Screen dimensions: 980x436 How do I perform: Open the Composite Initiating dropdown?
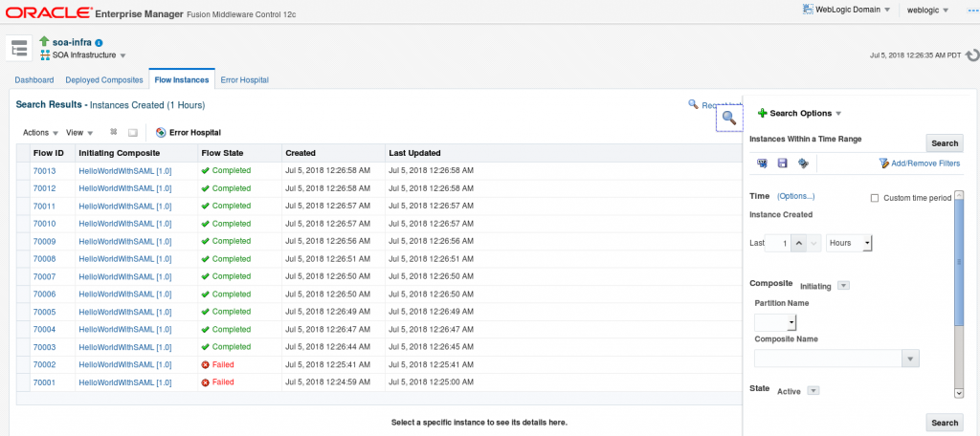(x=843, y=286)
